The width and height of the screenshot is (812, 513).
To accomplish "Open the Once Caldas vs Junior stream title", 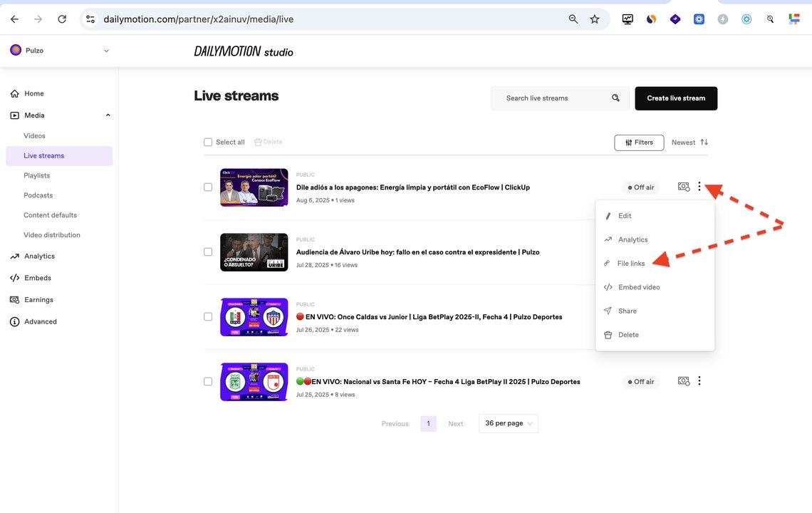I will (x=430, y=317).
